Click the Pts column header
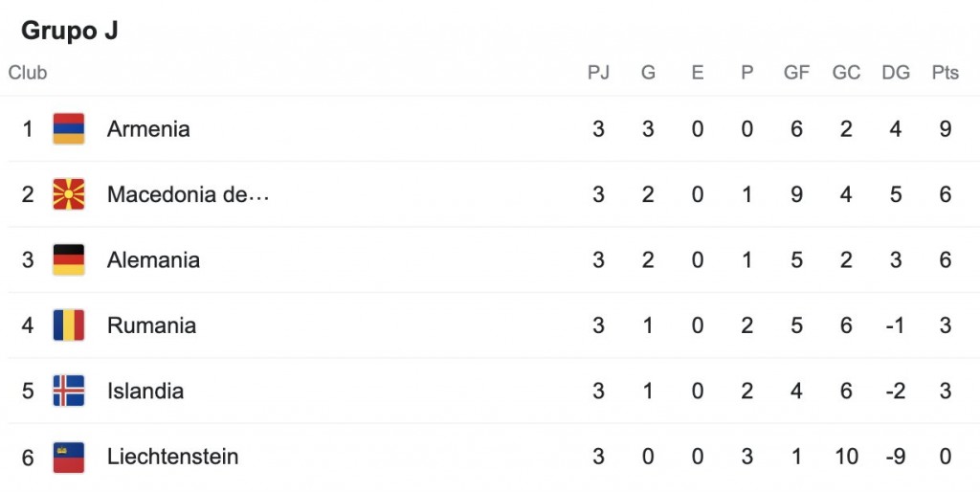980x492 pixels. click(x=945, y=73)
